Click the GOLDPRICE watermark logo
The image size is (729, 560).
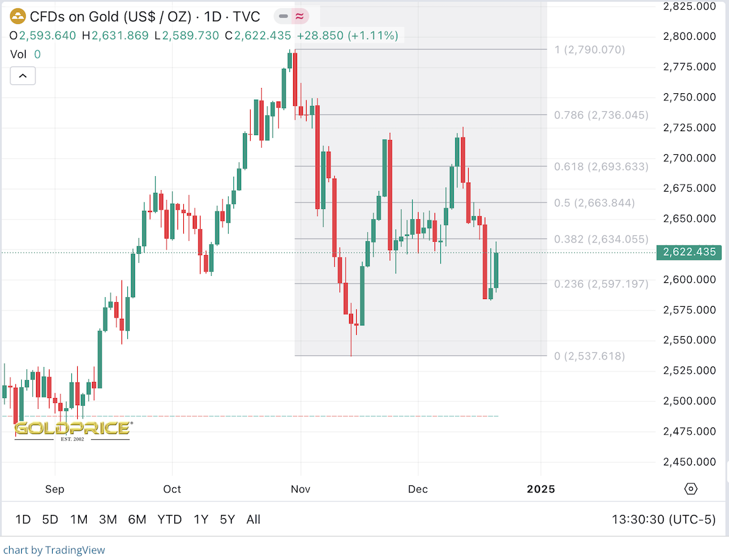tap(73, 429)
